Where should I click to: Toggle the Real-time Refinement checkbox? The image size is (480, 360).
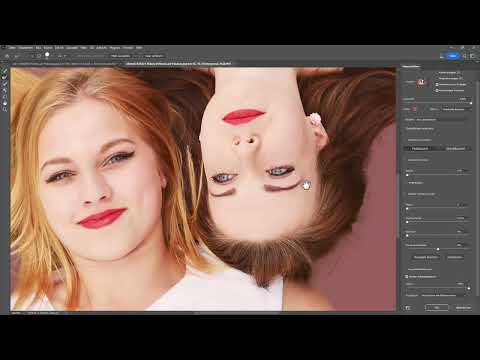pos(437,84)
